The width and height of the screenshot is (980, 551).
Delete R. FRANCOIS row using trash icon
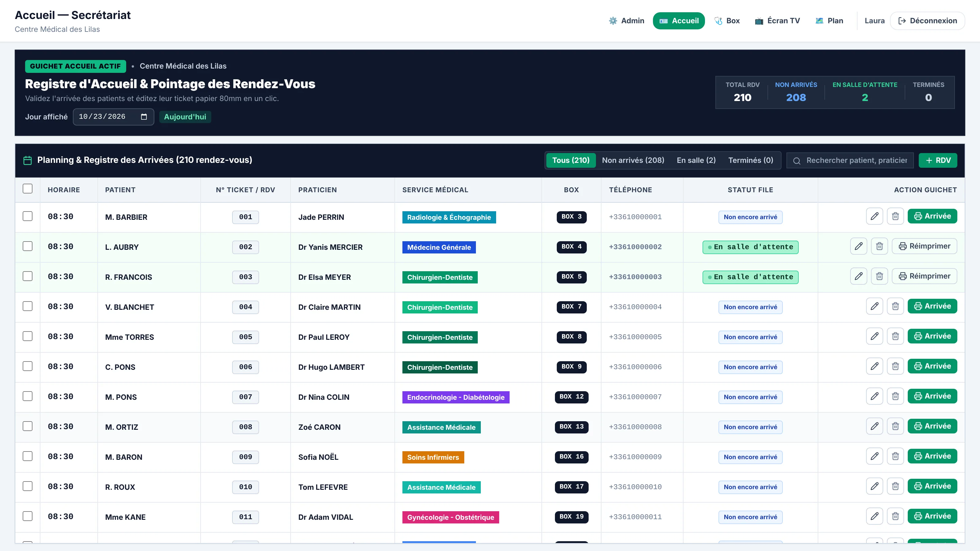[x=880, y=276]
